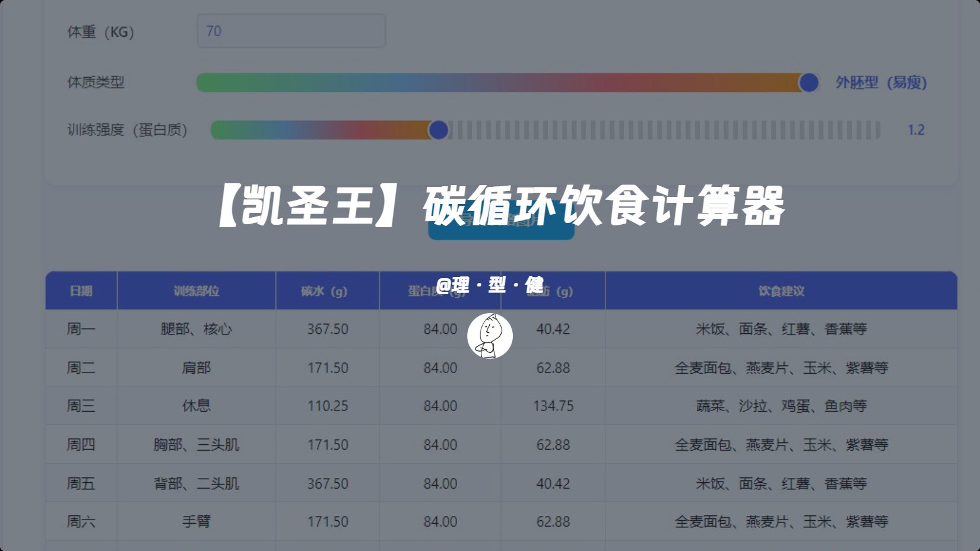This screenshot has height=551, width=980.
Task: Click 171.50 in the 周二 row
Action: coord(328,368)
